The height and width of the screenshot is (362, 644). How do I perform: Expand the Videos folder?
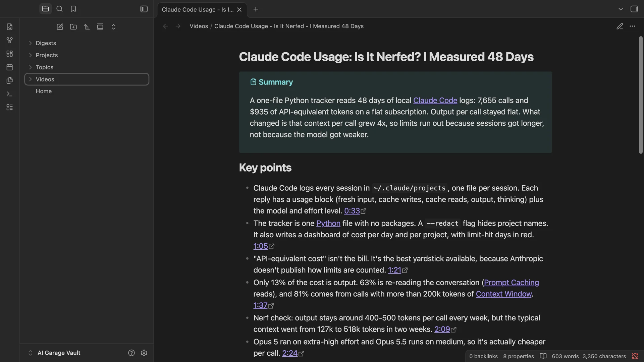(x=87, y=79)
